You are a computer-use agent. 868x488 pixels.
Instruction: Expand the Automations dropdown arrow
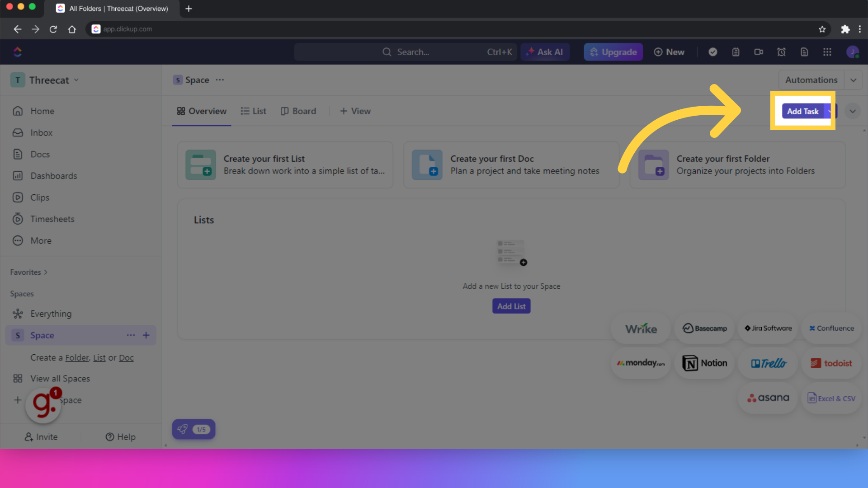pyautogui.click(x=853, y=80)
